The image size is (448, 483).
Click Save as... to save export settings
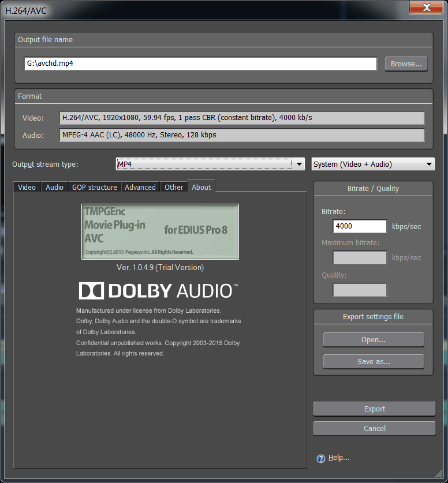click(x=374, y=362)
